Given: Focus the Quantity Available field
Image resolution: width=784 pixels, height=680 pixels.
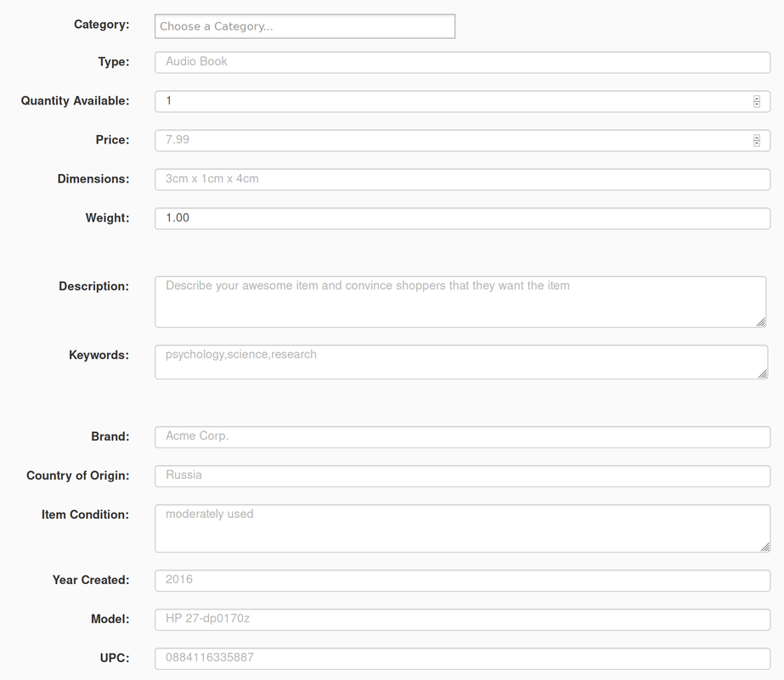Looking at the screenshot, I should [450, 101].
